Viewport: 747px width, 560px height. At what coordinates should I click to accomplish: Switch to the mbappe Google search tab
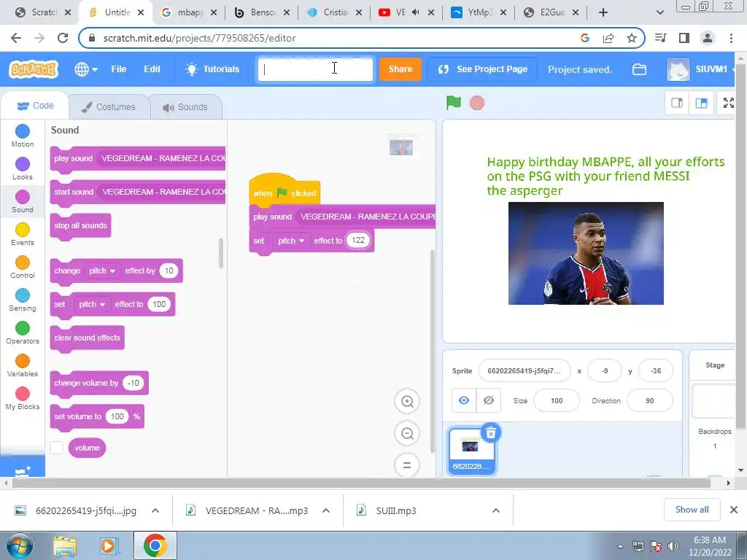tap(189, 13)
